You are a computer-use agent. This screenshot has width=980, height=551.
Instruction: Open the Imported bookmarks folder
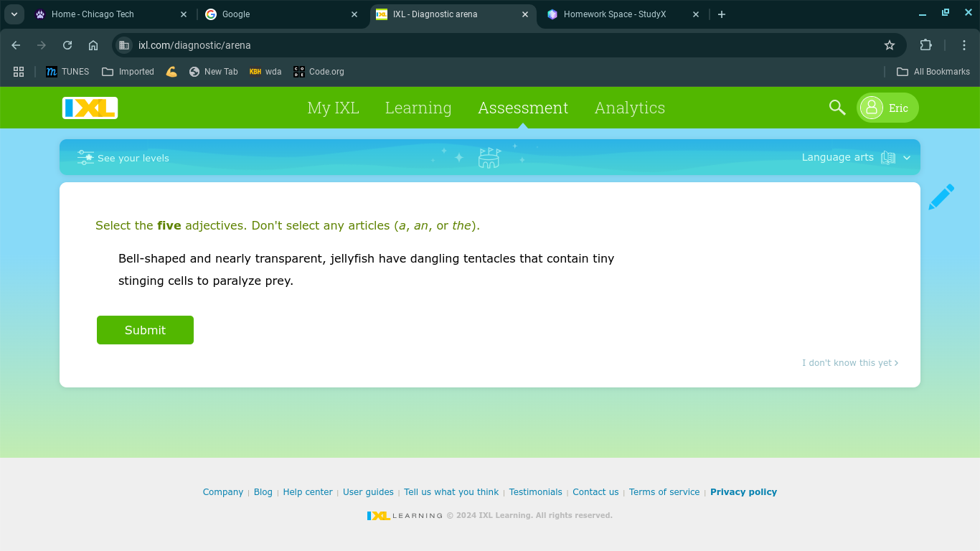coord(128,72)
